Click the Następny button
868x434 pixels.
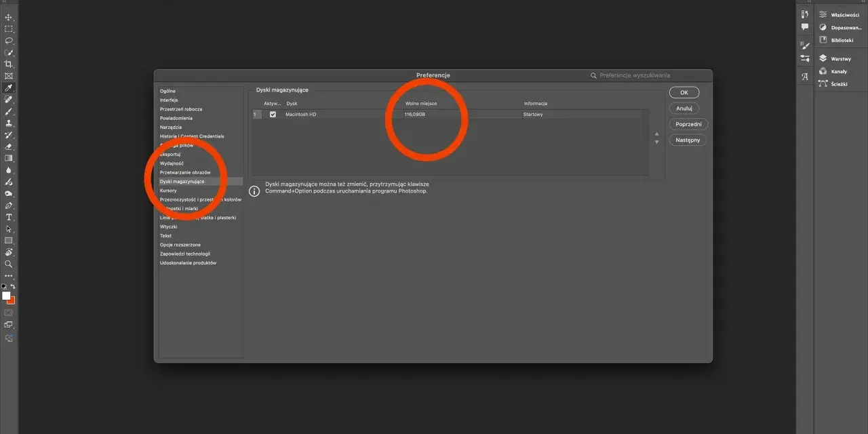point(688,140)
